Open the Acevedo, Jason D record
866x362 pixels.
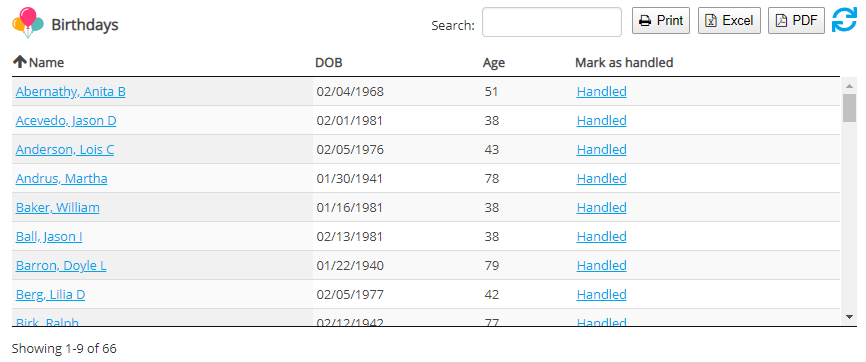click(x=66, y=120)
